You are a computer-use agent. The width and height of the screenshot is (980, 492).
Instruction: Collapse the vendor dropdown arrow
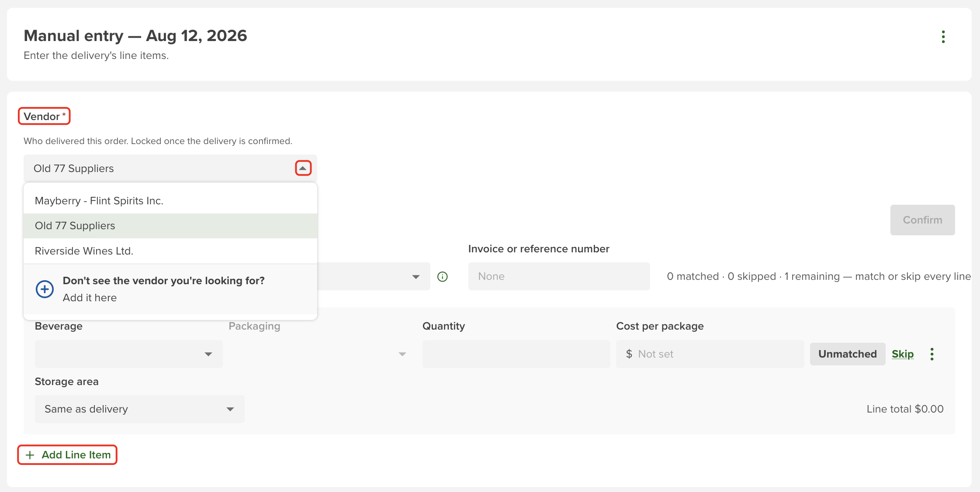(303, 168)
